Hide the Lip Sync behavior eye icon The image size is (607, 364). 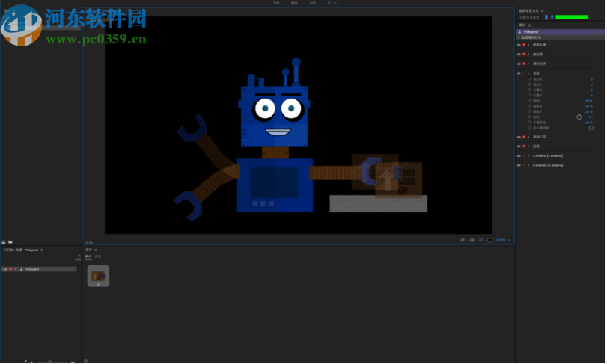coord(519,64)
